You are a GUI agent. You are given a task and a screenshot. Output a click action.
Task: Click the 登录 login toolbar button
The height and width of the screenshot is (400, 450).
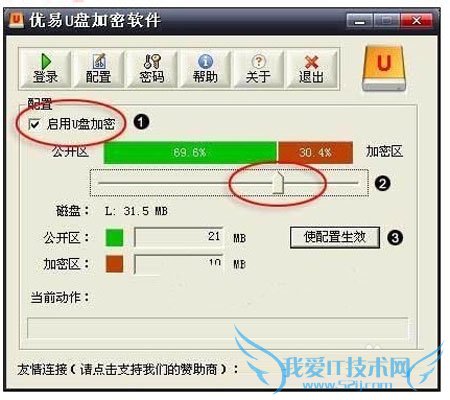pos(45,69)
